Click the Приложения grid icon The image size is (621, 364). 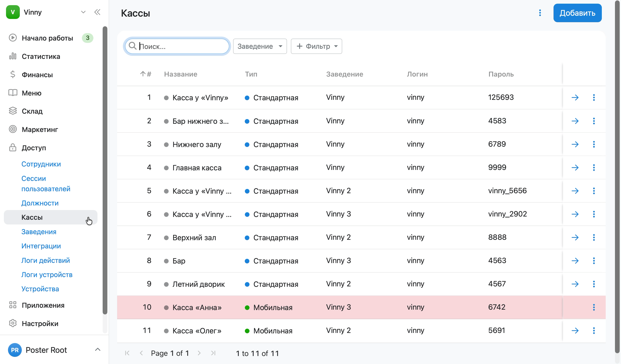[x=13, y=305]
